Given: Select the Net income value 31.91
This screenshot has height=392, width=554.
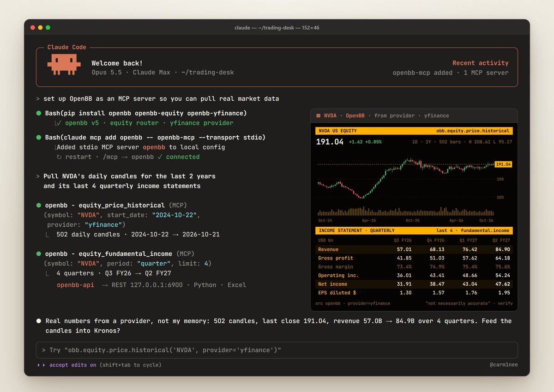Looking at the screenshot, I should 404,284.
